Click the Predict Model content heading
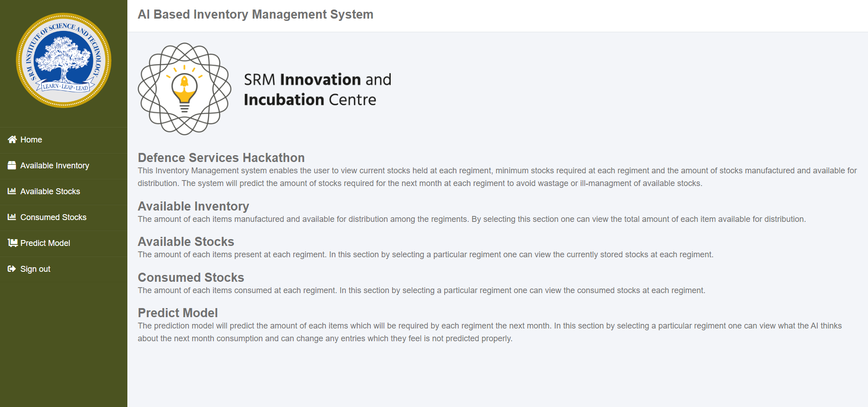Viewport: 868px width, 407px height. point(178,313)
